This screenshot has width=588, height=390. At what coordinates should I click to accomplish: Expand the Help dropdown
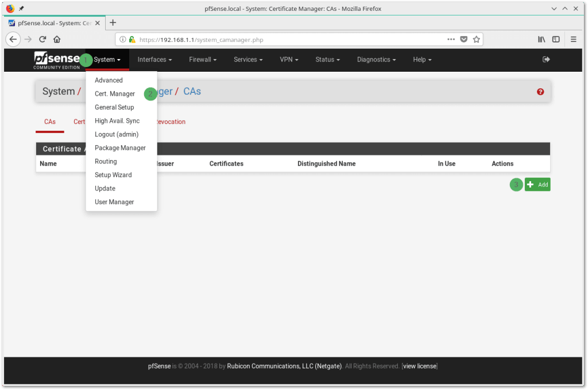pos(422,60)
